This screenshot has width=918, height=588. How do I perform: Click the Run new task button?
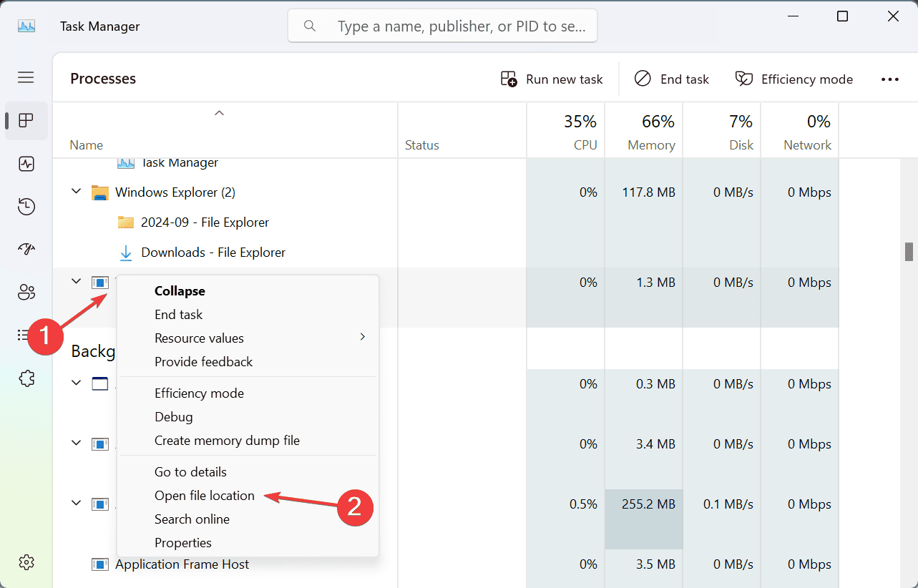click(552, 79)
